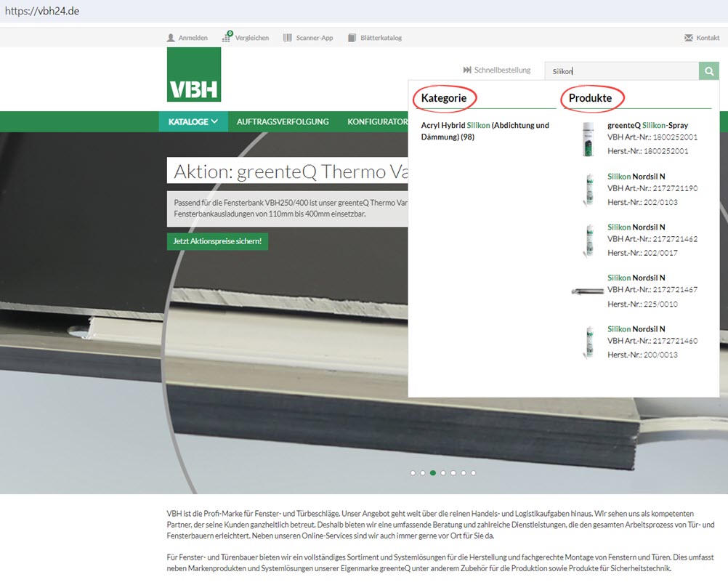Click the Schnellbestellung fast-forward icon
Viewport: 728px width, 585px height.
467,70
